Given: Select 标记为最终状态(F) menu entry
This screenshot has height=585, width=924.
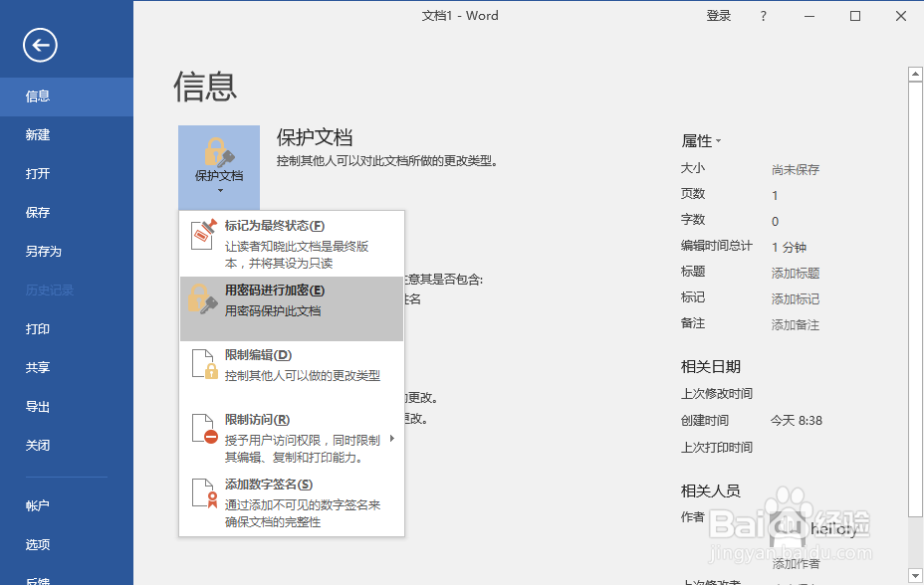Looking at the screenshot, I should (x=292, y=244).
